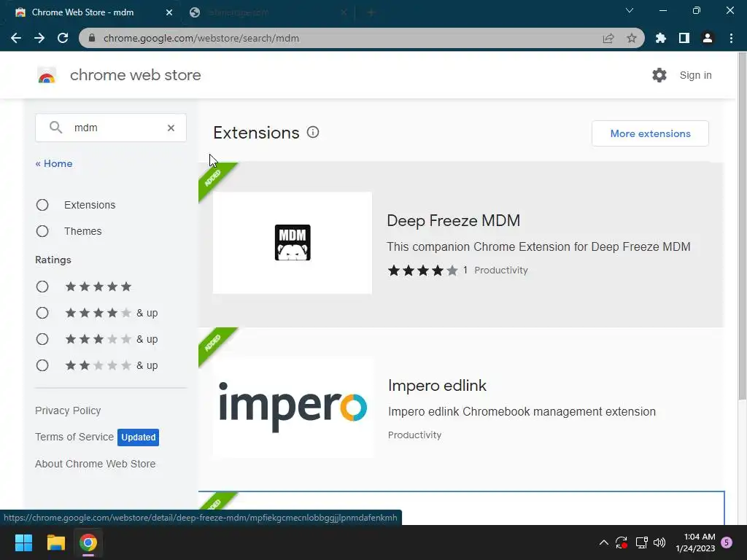
Task: Open volume control in system tray
Action: [659, 542]
